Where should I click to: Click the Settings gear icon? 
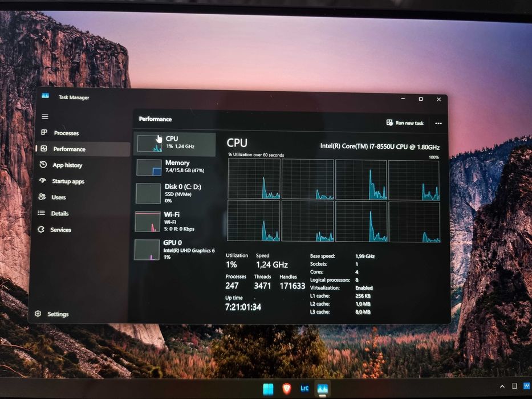[x=38, y=313]
